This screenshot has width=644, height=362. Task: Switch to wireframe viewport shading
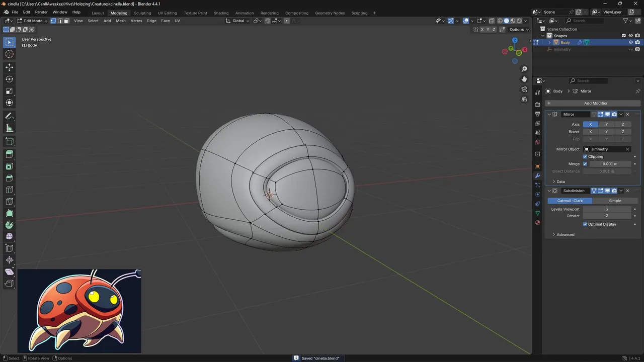(500, 21)
